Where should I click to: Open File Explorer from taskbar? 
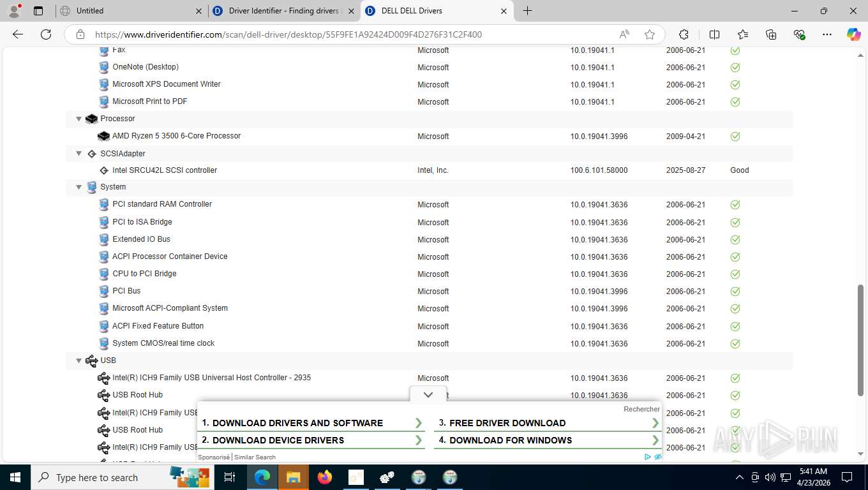pos(293,477)
